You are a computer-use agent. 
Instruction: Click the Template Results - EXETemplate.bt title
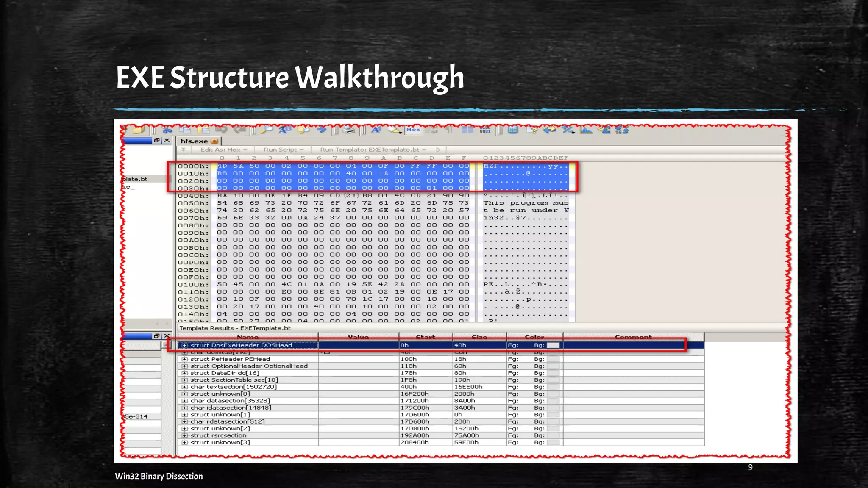click(x=235, y=328)
